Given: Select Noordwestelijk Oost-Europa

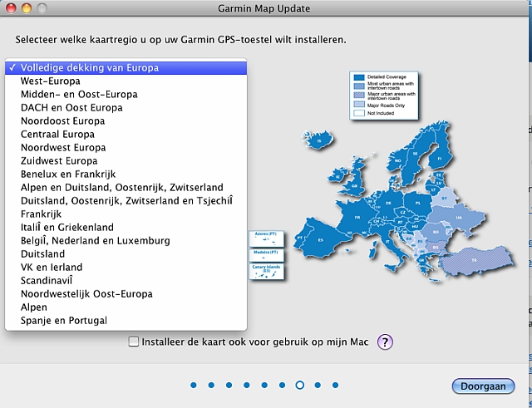Looking at the screenshot, I should (126, 293).
